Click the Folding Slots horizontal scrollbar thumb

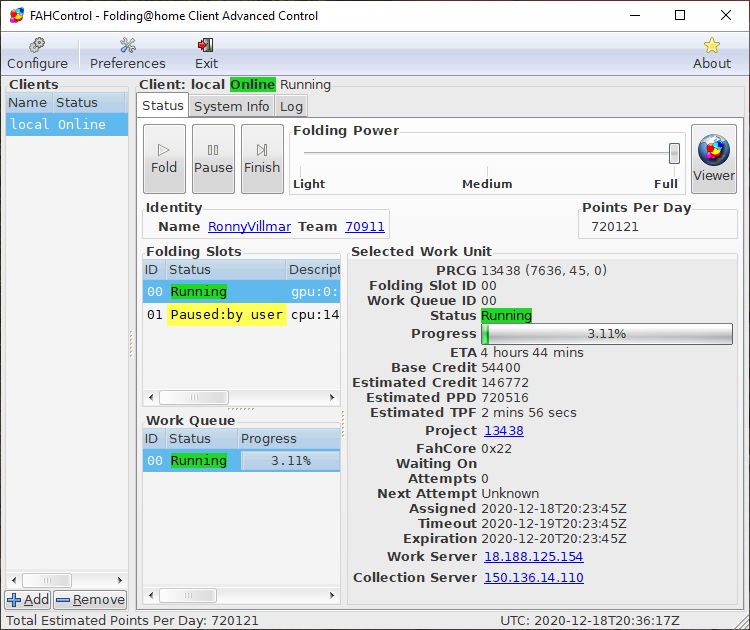click(194, 397)
